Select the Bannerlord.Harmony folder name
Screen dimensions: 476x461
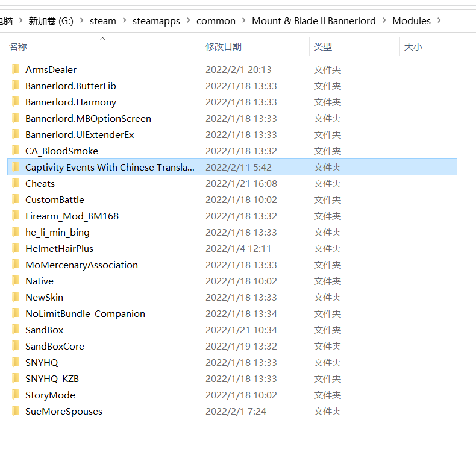pos(70,102)
